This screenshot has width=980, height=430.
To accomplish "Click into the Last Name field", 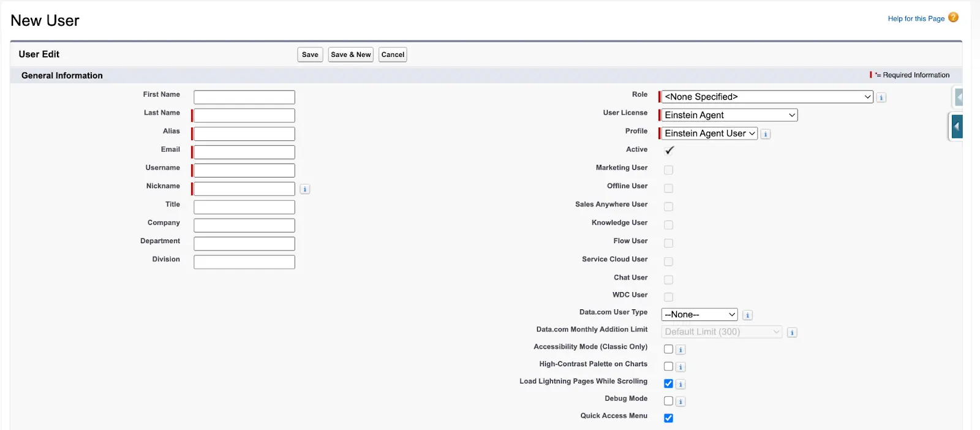I will point(244,115).
